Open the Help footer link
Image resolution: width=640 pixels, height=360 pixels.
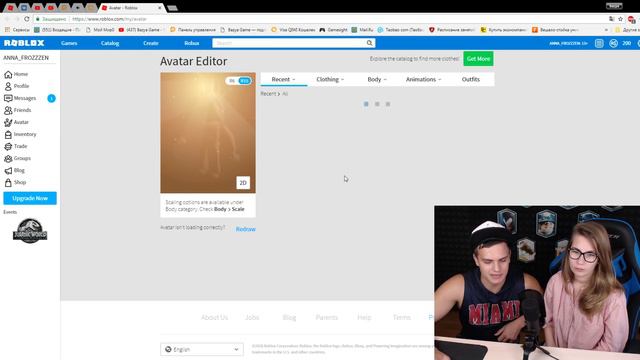coord(364,318)
